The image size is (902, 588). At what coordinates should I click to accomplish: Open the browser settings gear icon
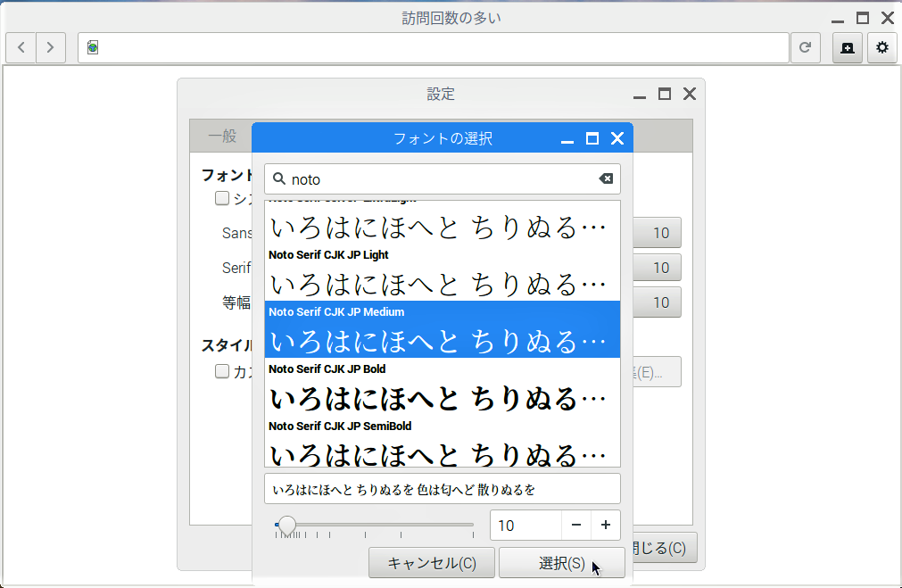pyautogui.click(x=882, y=47)
